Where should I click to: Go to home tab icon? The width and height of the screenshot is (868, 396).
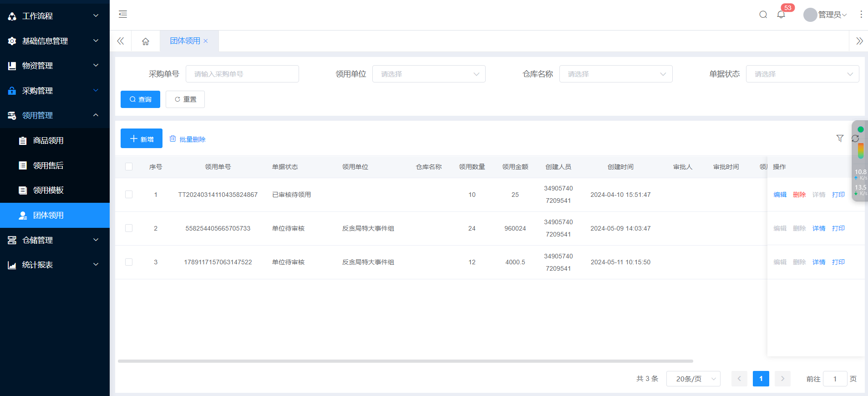pos(146,41)
